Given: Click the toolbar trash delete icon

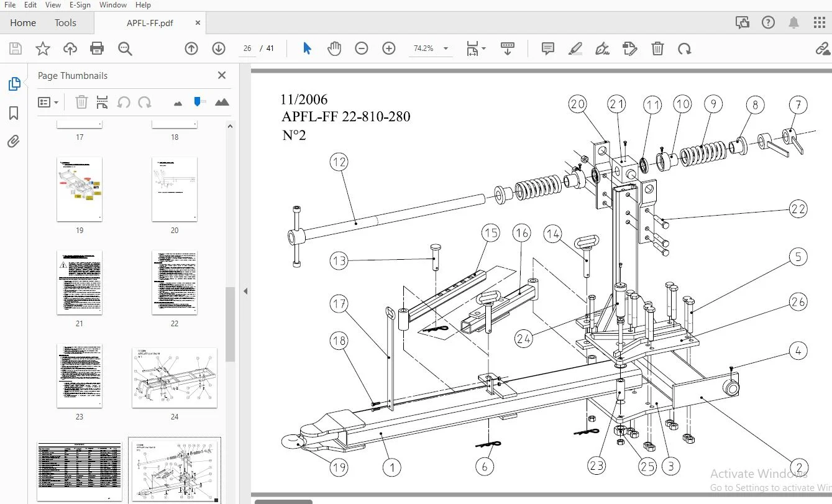Looking at the screenshot, I should coord(657,48).
